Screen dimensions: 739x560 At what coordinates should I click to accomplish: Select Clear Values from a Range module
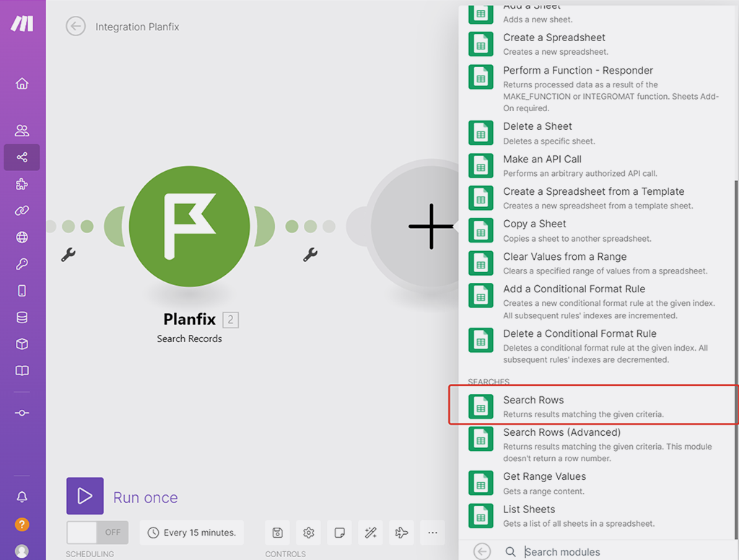click(x=596, y=263)
